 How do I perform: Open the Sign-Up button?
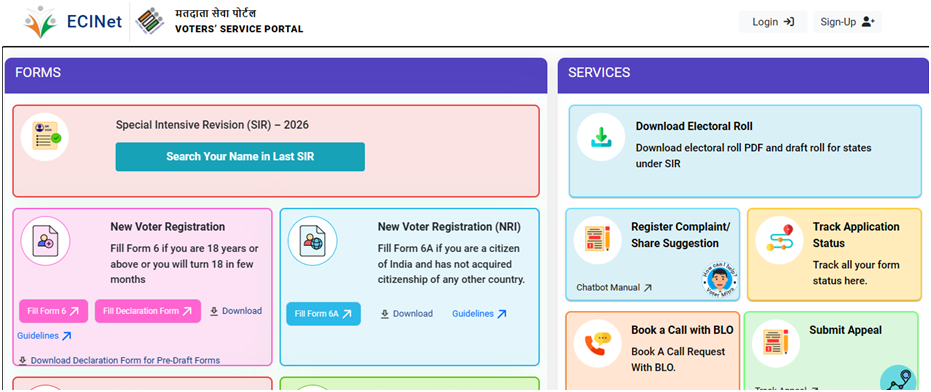click(x=847, y=22)
